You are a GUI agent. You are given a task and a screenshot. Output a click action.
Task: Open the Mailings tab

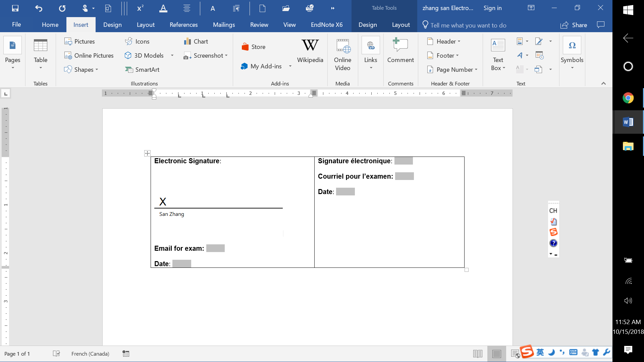click(224, 25)
